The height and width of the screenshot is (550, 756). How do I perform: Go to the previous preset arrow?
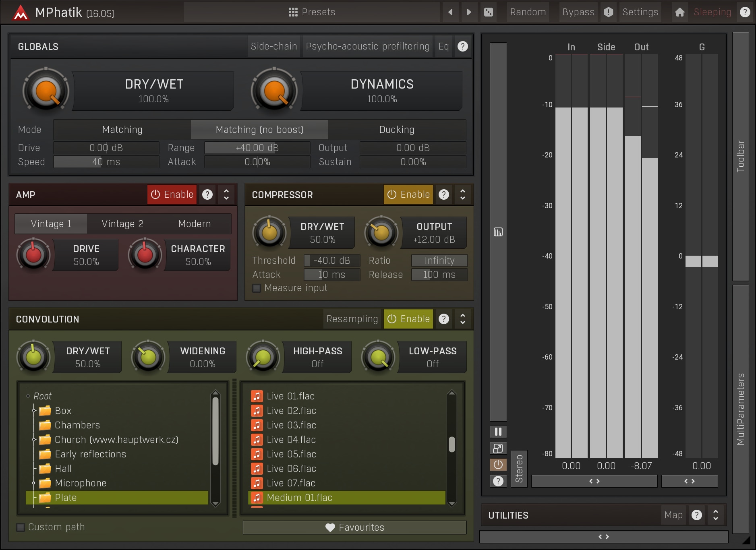tap(451, 12)
